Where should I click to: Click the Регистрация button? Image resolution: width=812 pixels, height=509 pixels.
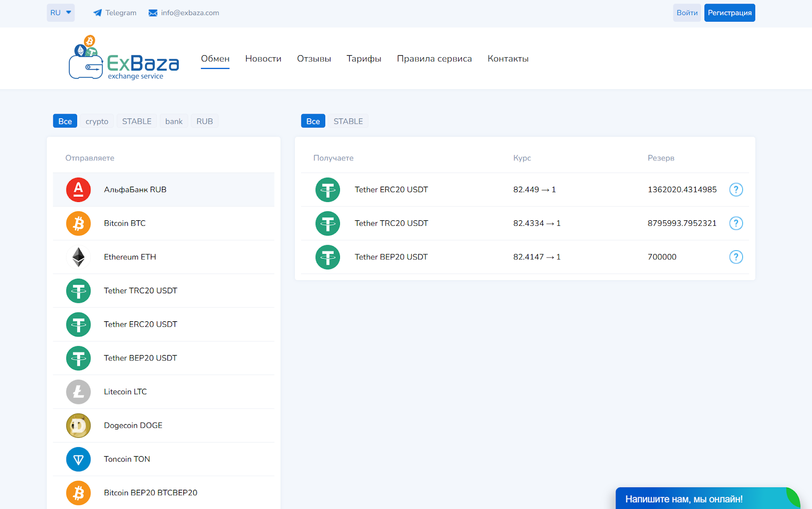coord(730,13)
